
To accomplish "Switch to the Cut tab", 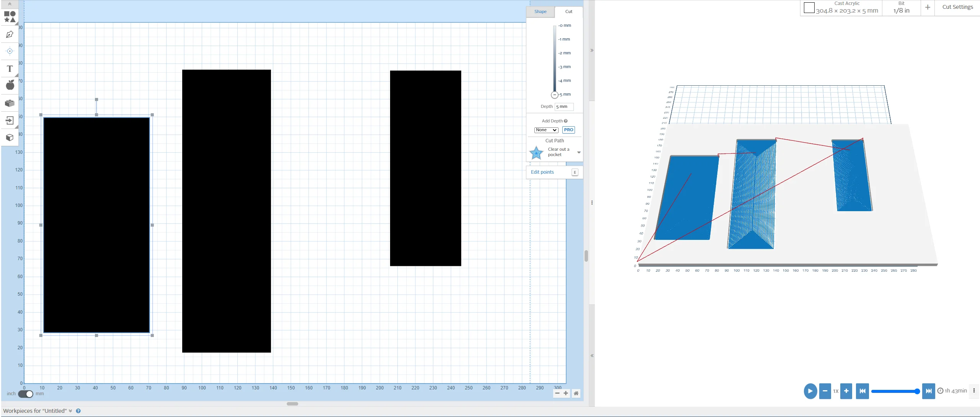I will click(568, 11).
